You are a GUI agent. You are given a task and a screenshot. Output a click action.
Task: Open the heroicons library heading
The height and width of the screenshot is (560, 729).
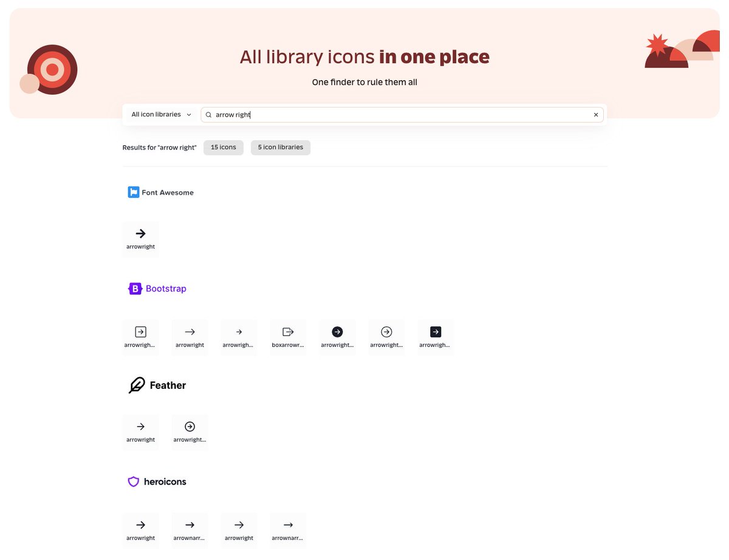(x=157, y=482)
